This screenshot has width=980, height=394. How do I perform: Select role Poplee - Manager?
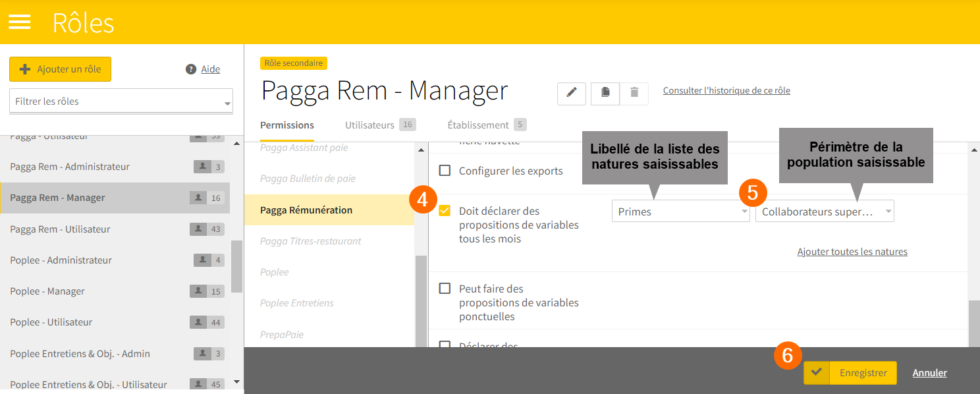115,291
